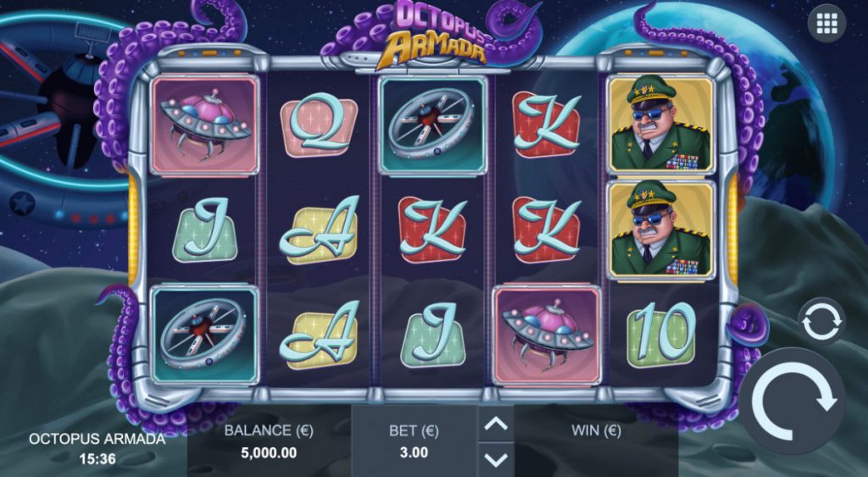Viewport: 868px width, 477px height.
Task: Select the top general symbol on reel five
Action: [660, 125]
